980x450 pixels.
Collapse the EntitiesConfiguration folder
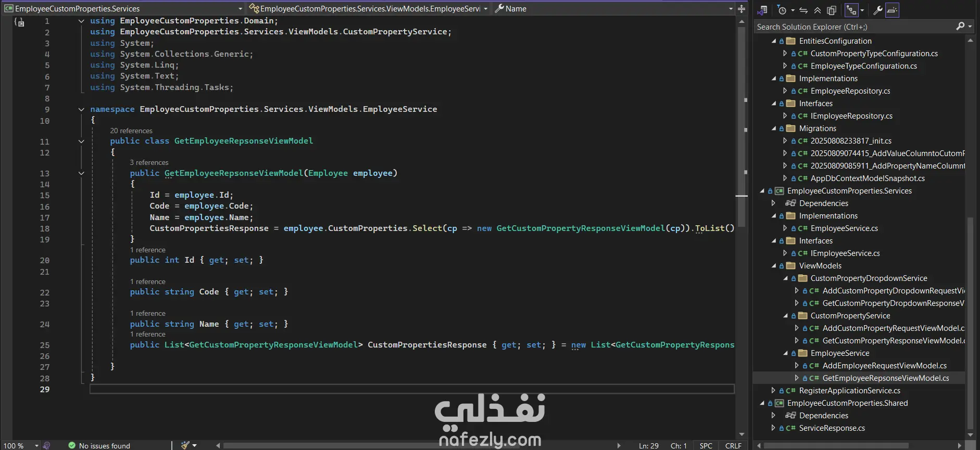click(x=774, y=41)
